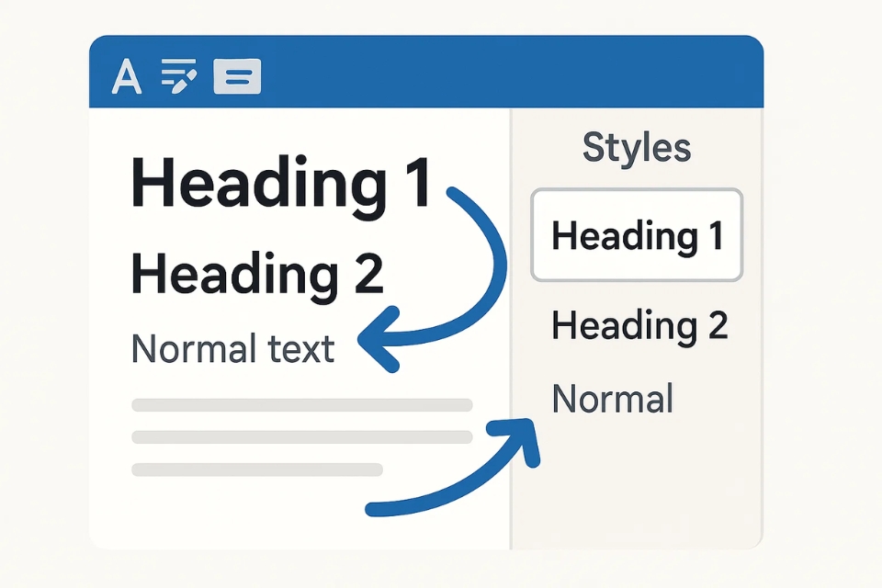Click the font "A" icon in toolbar
The height and width of the screenshot is (588, 882).
(x=127, y=77)
